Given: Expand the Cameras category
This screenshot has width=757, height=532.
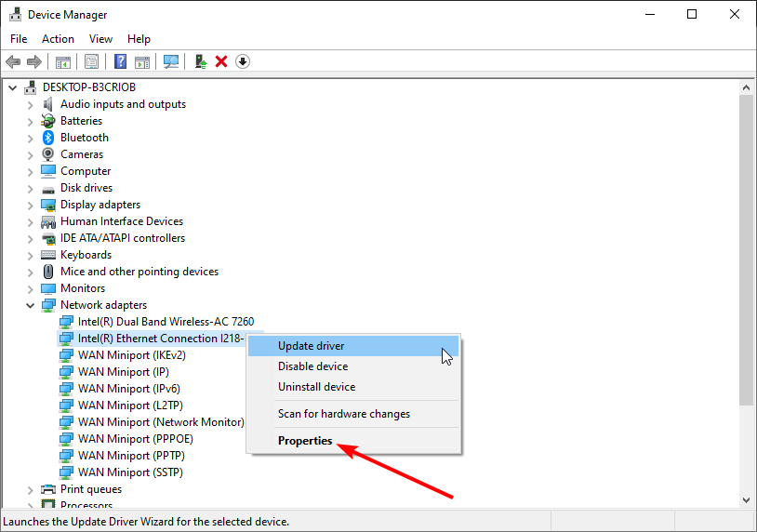Looking at the screenshot, I should (x=30, y=155).
